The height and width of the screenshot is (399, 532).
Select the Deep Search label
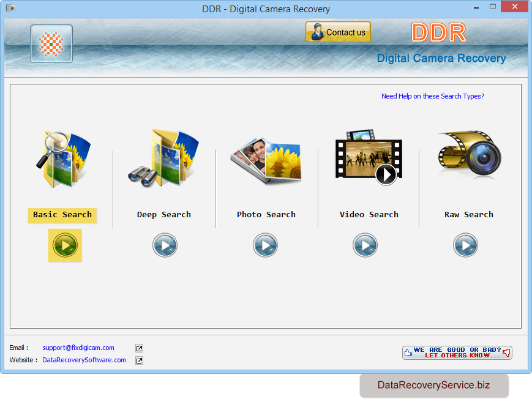(164, 215)
